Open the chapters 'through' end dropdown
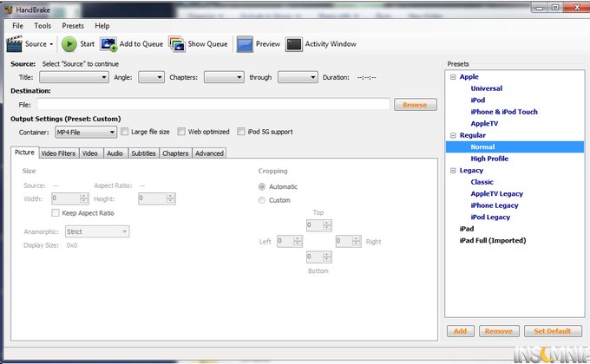The width and height of the screenshot is (590, 364). pyautogui.click(x=298, y=77)
